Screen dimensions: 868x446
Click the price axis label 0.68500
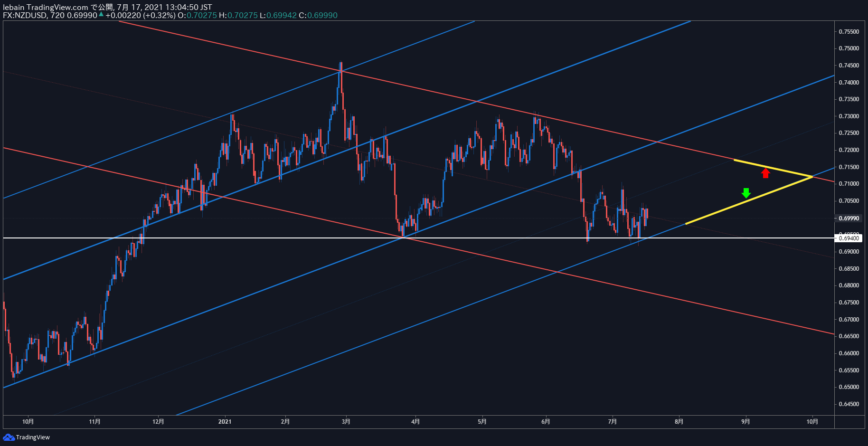tap(849, 269)
